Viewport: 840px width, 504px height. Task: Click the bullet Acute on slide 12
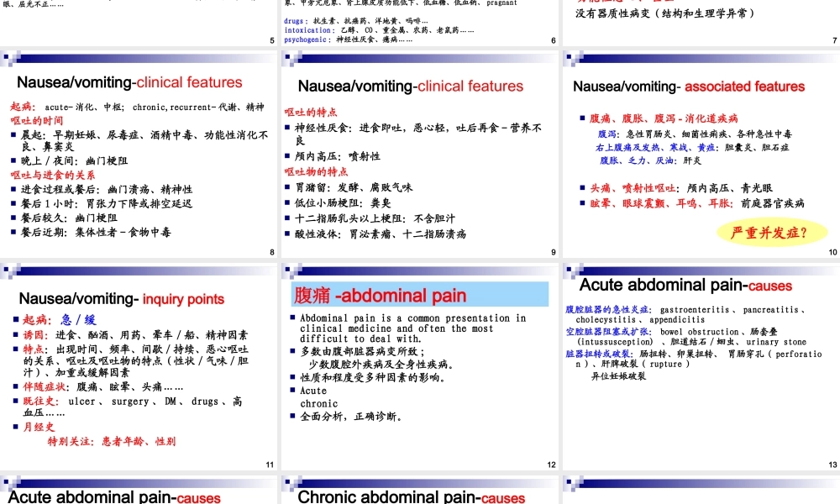click(312, 390)
